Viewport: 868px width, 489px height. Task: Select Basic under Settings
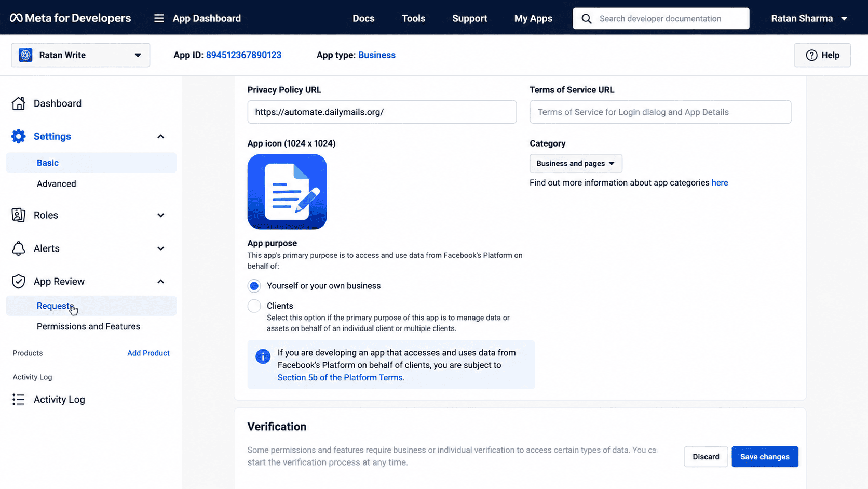(x=91, y=163)
